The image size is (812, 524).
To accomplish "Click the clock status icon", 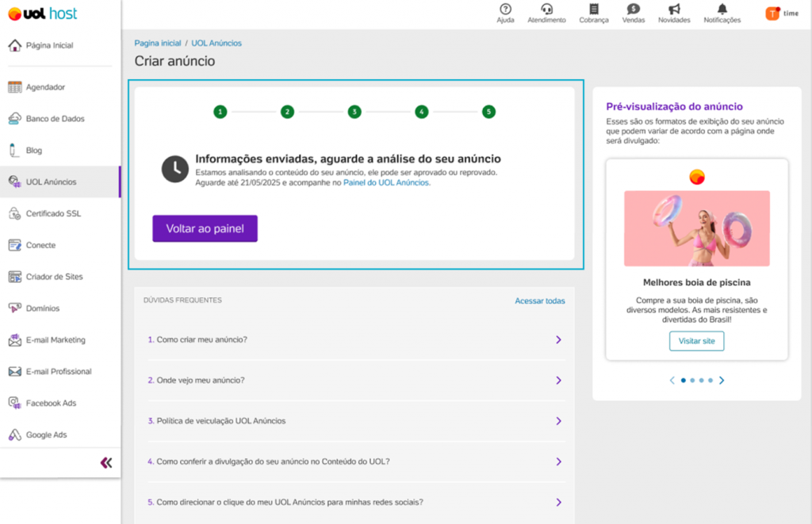I will (175, 169).
